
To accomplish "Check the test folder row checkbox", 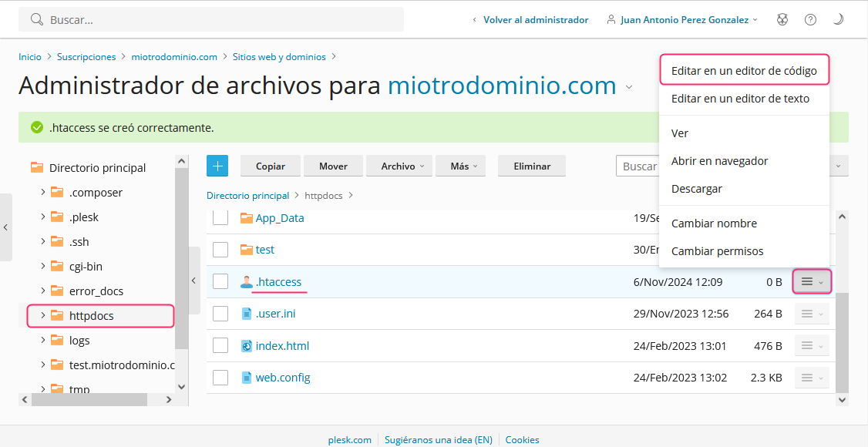I will click(220, 250).
